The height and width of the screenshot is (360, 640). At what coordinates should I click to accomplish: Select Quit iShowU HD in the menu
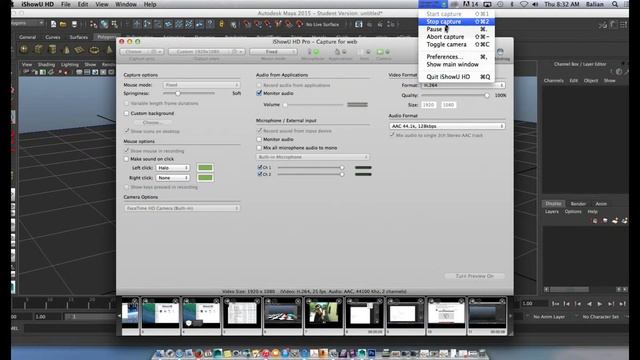pos(457,77)
